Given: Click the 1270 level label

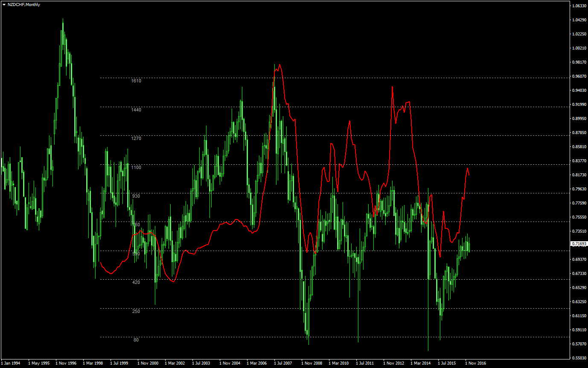Looking at the screenshot, I should pyautogui.click(x=136, y=138).
